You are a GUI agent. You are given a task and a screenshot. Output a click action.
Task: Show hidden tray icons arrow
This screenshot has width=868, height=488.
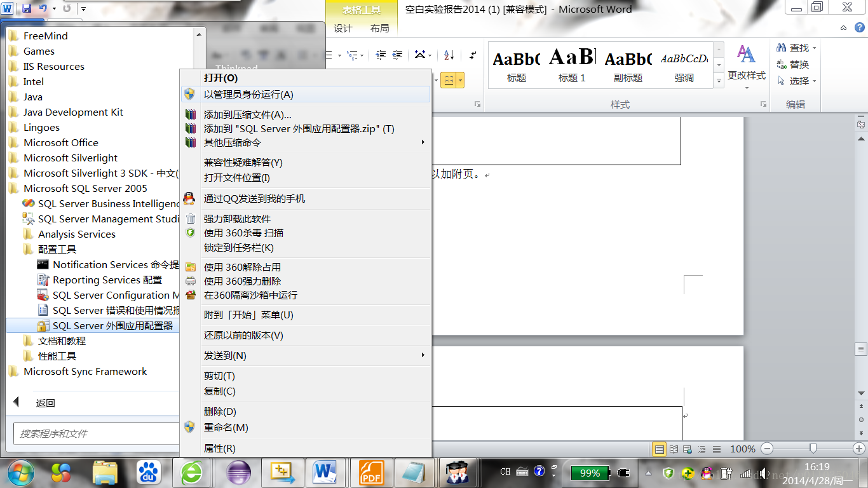click(649, 473)
